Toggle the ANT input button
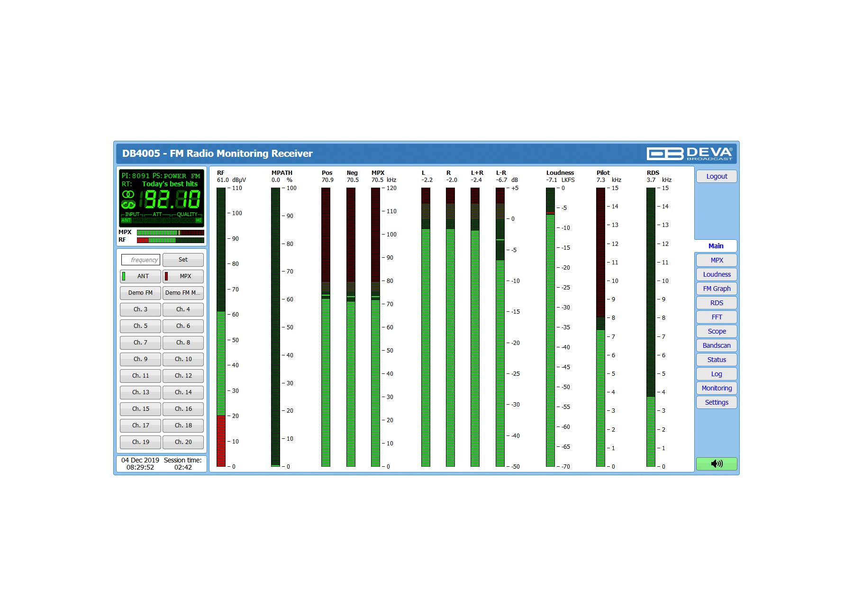Screen dimensions: 853x616 click(x=140, y=276)
